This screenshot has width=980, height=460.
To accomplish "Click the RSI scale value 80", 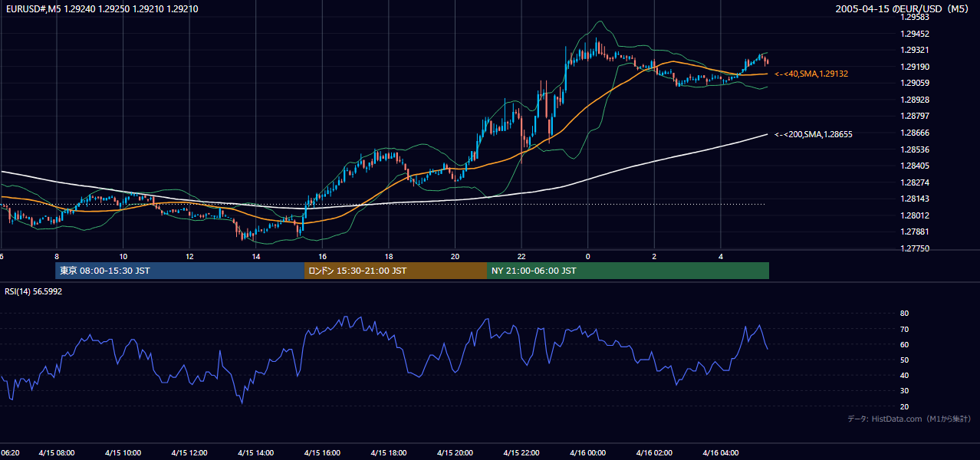I will pos(904,314).
